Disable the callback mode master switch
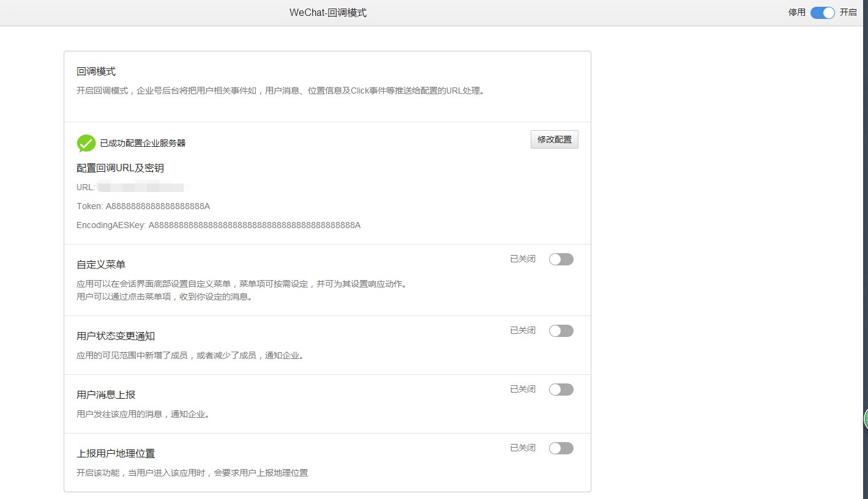868x499 pixels. 822,12
